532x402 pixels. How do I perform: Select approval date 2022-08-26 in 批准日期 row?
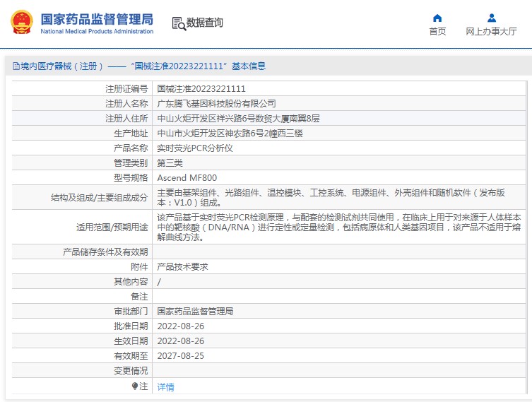coord(180,326)
